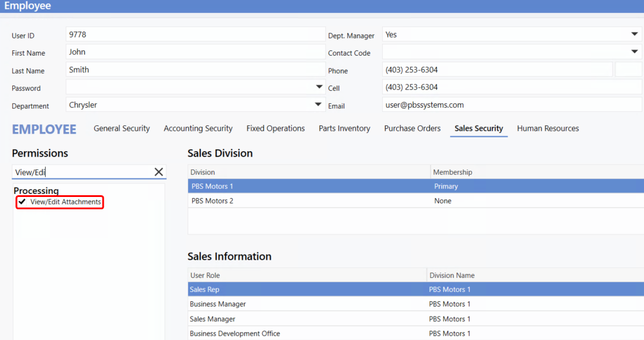
Task: Expand the Password field dropdown arrow
Action: click(x=319, y=87)
